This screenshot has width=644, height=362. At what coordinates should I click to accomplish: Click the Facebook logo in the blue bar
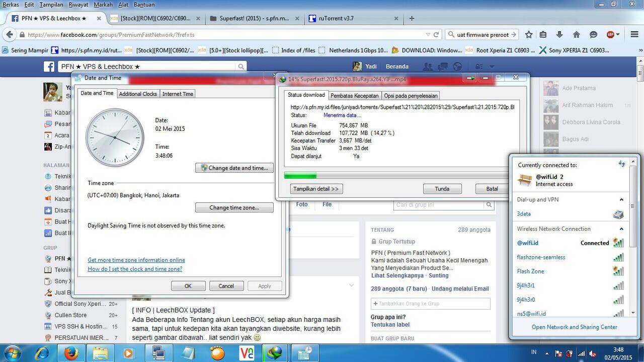pos(49,66)
